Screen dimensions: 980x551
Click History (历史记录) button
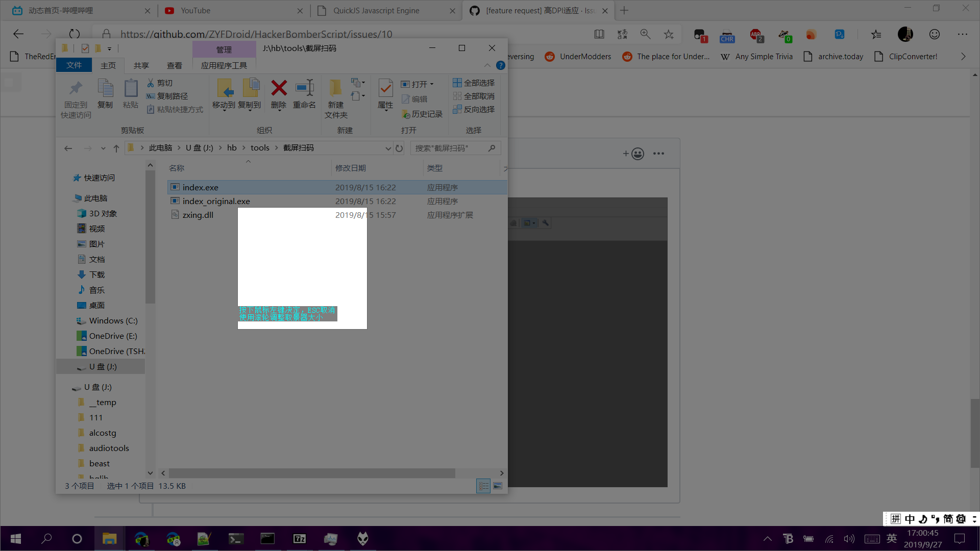[x=423, y=114]
